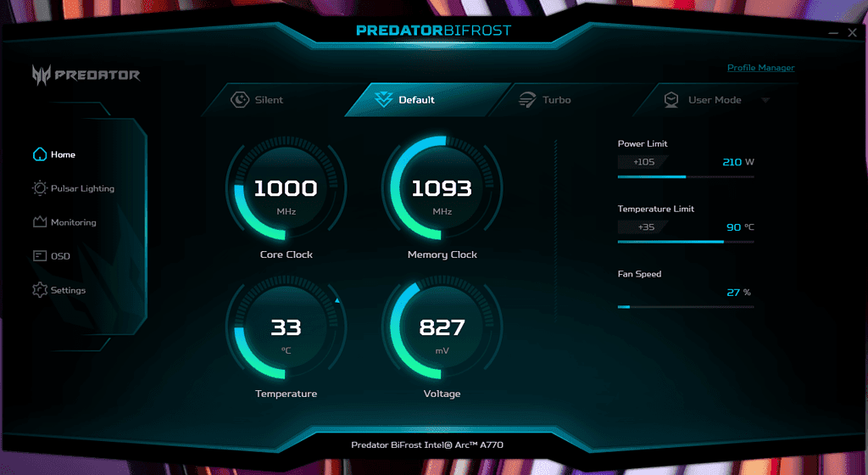This screenshot has height=475, width=868.
Task: Expand the User Mode dropdown arrow
Action: click(x=765, y=100)
